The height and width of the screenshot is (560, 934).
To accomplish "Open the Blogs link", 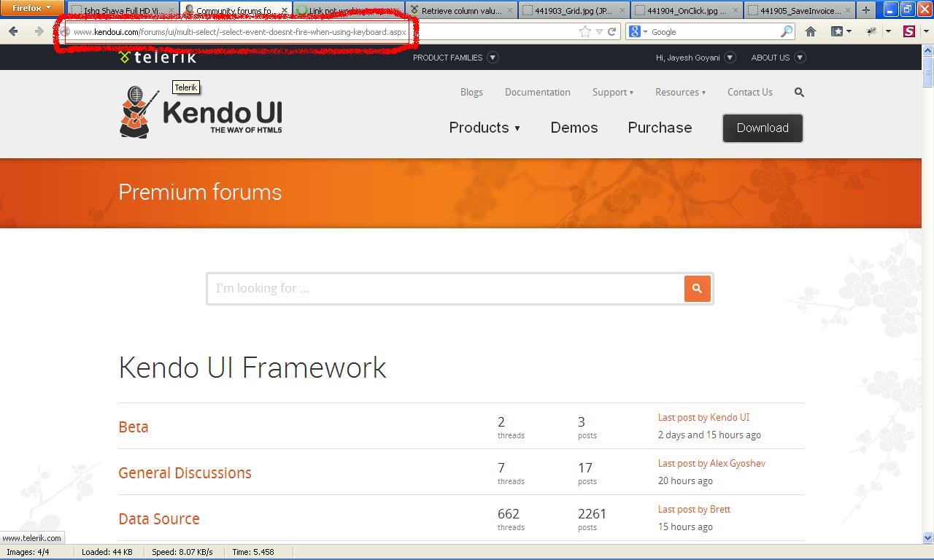I will [471, 92].
